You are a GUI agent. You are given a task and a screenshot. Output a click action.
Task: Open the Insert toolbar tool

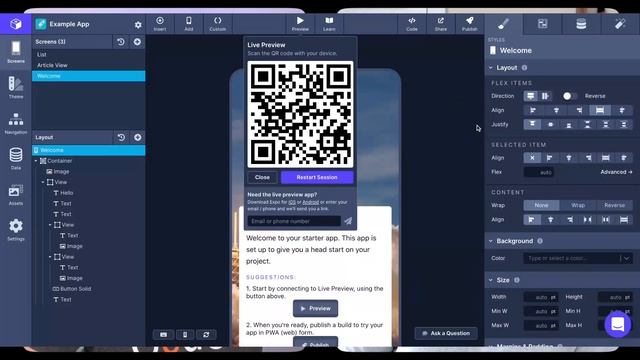point(160,24)
